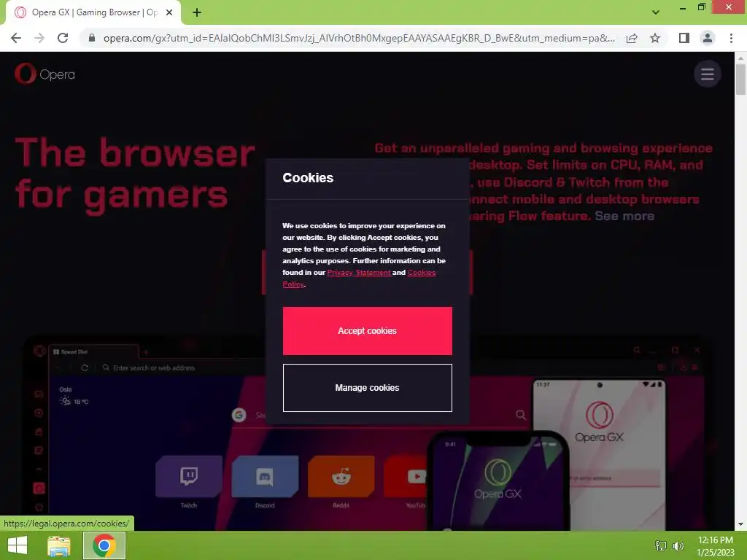Click the browser forward arrow

click(39, 38)
